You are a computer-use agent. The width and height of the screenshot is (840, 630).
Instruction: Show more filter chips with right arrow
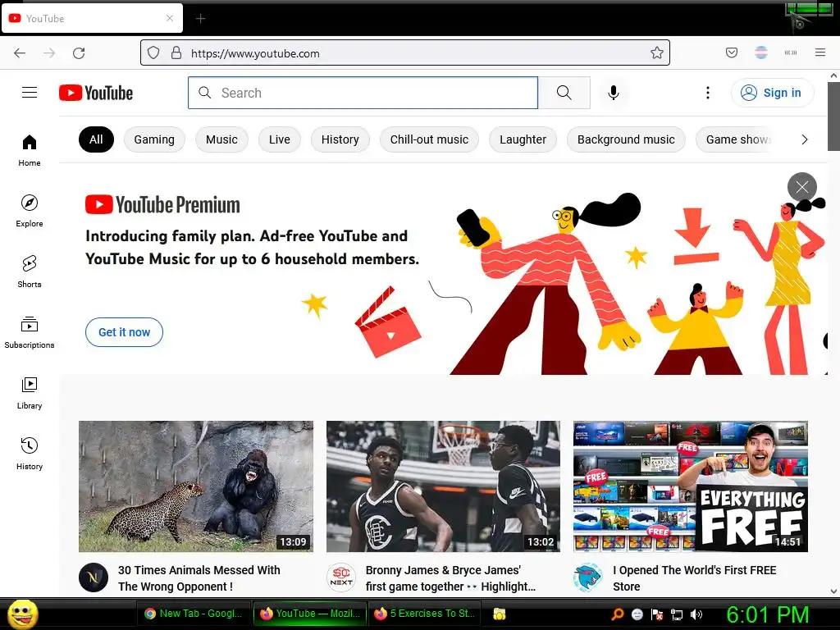(804, 139)
